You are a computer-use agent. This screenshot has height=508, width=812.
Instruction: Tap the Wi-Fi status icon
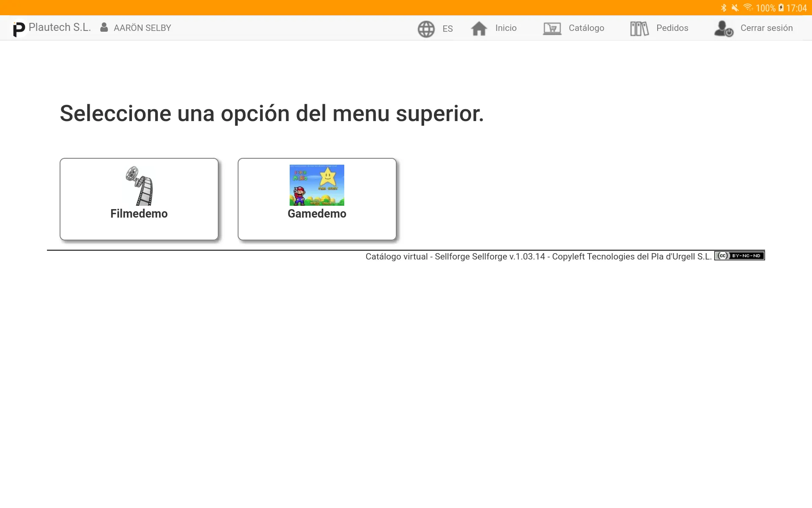click(x=748, y=8)
